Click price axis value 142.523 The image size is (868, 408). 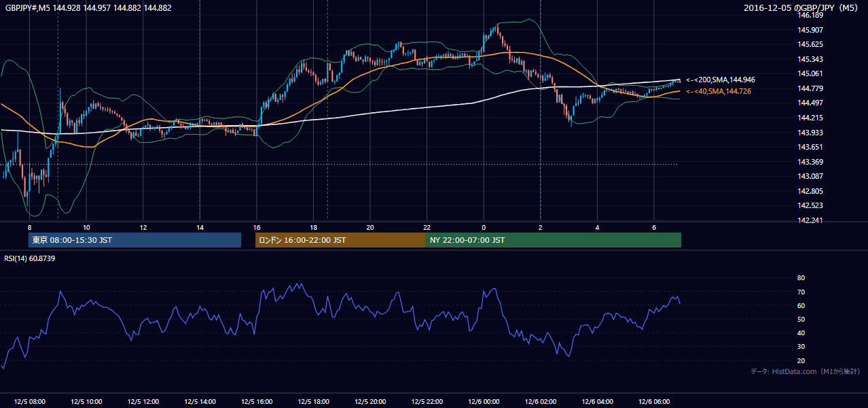pyautogui.click(x=810, y=205)
